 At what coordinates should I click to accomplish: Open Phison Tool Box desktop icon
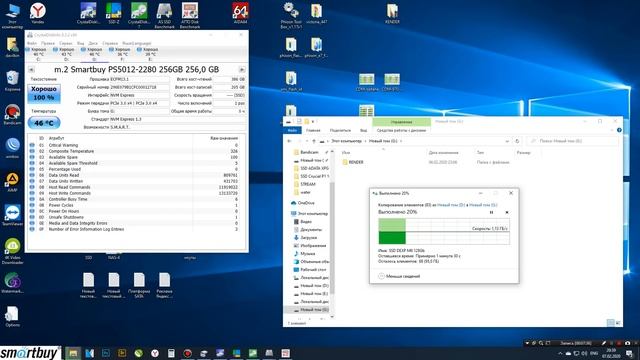[291, 16]
